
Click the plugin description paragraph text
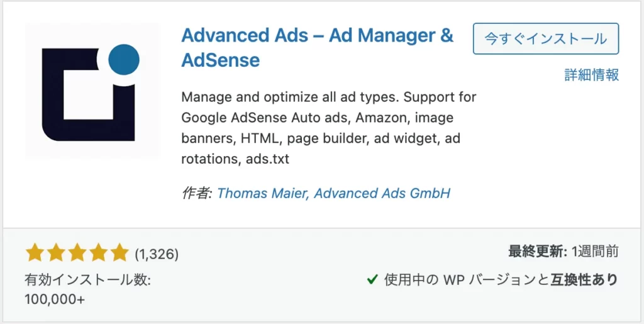point(328,128)
